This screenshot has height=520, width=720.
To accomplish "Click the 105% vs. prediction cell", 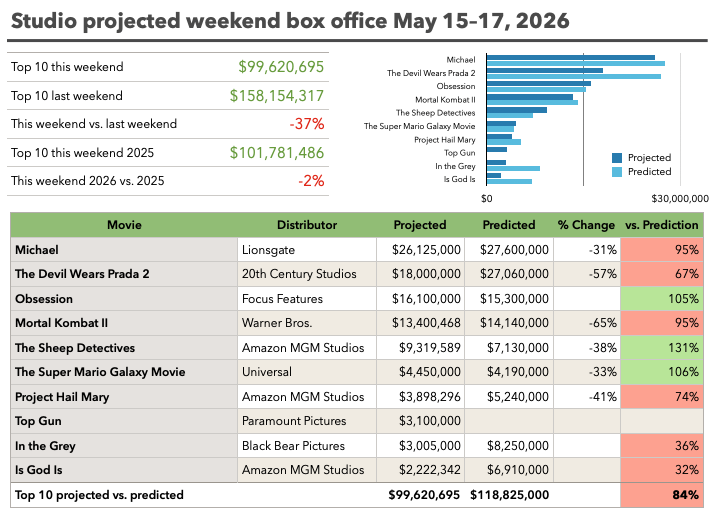I will tap(662, 299).
